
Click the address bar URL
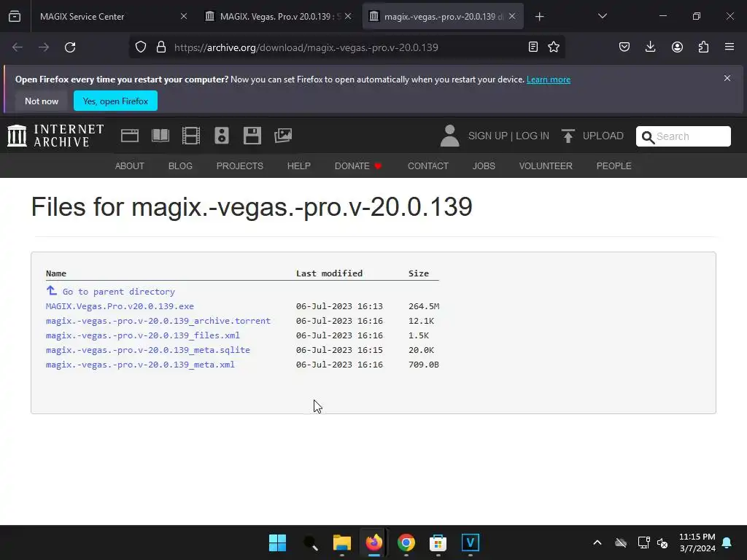click(306, 47)
